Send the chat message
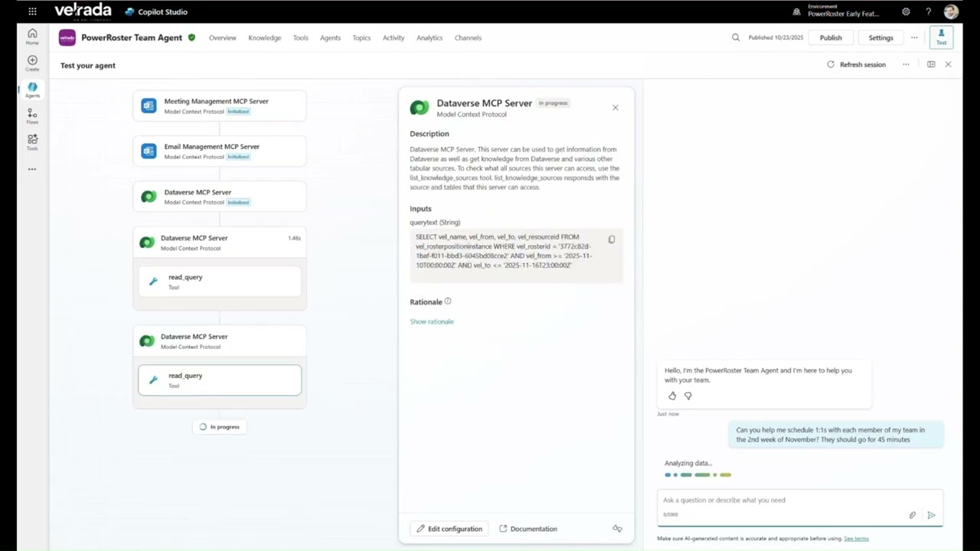This screenshot has height=551, width=980. point(931,515)
